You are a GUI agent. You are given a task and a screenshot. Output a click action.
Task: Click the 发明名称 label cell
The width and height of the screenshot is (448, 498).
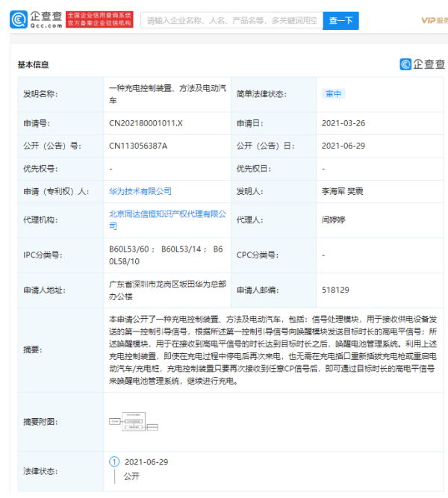point(60,94)
